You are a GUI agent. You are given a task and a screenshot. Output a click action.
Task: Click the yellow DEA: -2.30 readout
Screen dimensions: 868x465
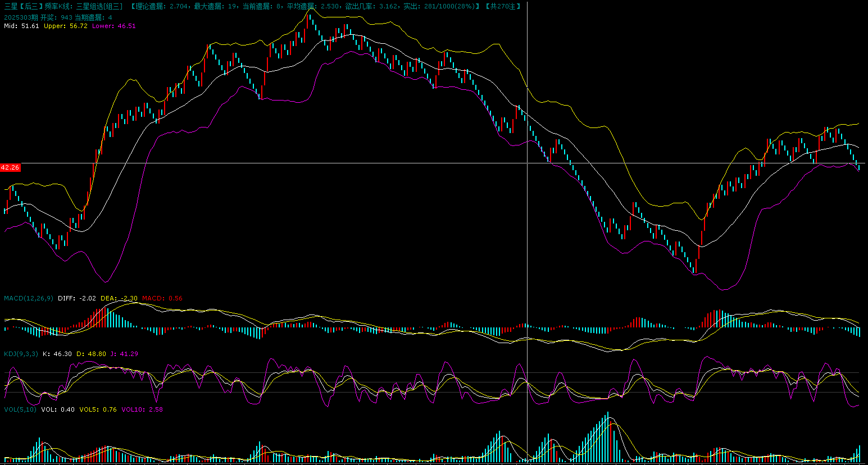(x=119, y=298)
